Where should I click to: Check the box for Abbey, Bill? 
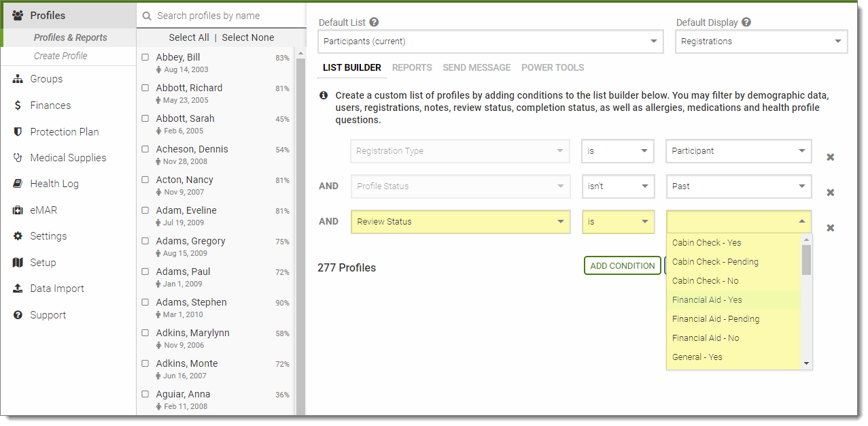tap(145, 58)
